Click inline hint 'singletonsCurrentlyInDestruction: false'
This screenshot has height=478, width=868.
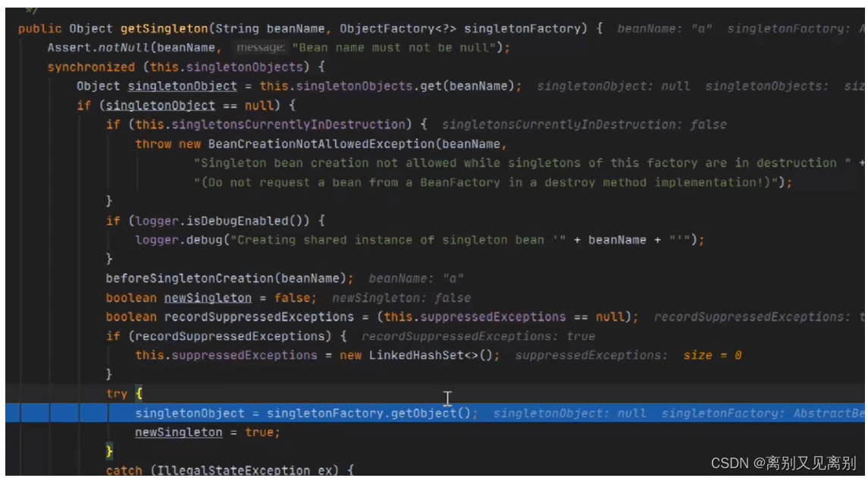pyautogui.click(x=584, y=124)
